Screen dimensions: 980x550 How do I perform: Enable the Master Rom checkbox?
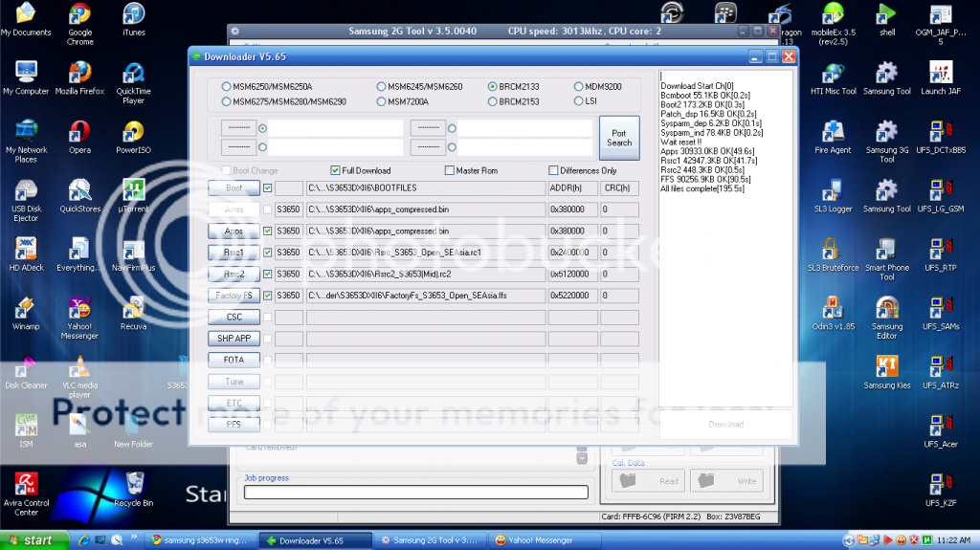click(450, 170)
